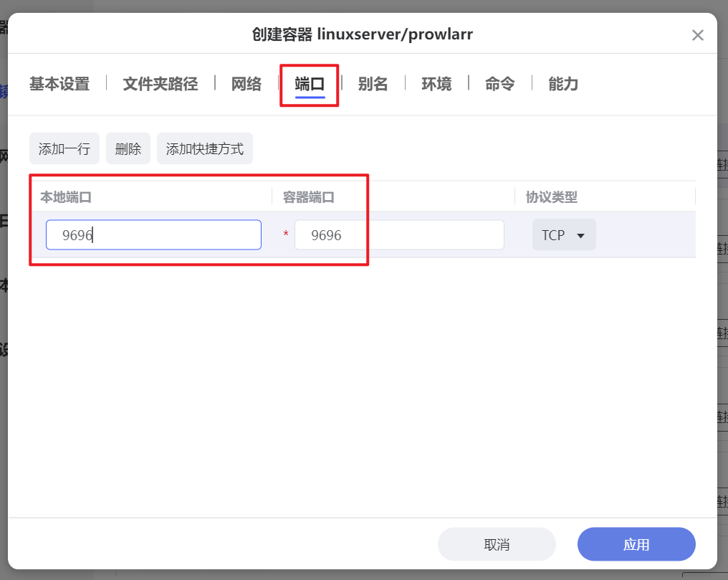The width and height of the screenshot is (728, 580).
Task: Switch to the 环境 tab
Action: (x=436, y=84)
